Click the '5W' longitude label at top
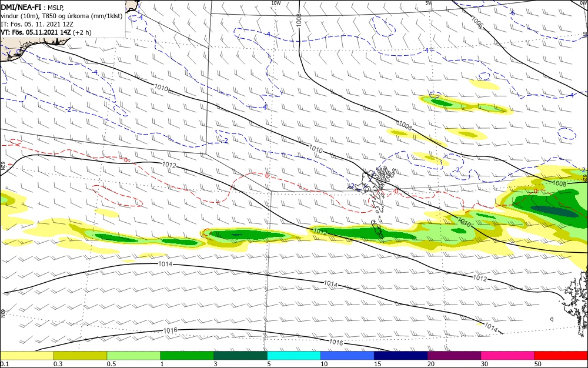The image size is (588, 368). [x=429, y=3]
